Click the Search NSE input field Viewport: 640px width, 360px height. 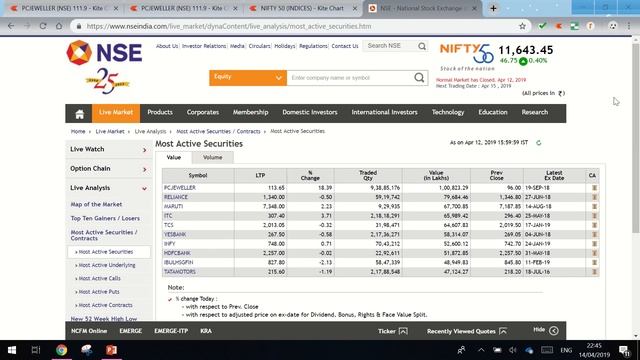tap(391, 46)
